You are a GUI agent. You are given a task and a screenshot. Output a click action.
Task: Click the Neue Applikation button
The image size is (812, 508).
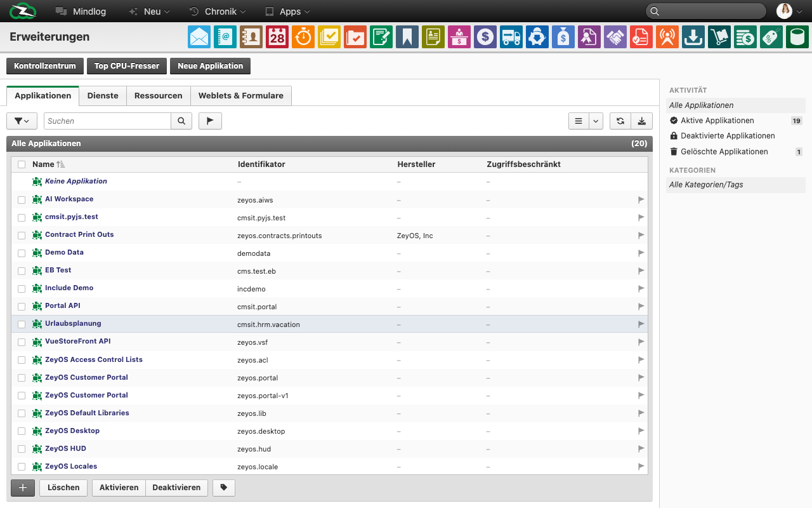[210, 66]
